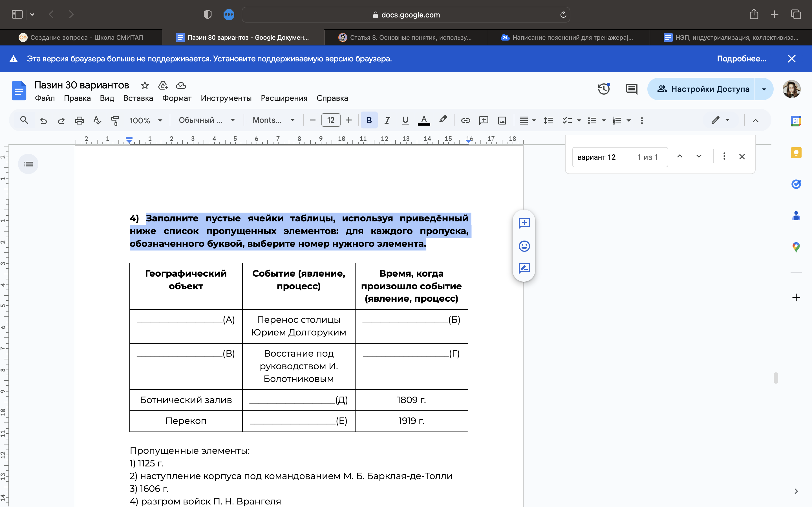Open the text color picker
The image size is (812, 507).
[424, 120]
